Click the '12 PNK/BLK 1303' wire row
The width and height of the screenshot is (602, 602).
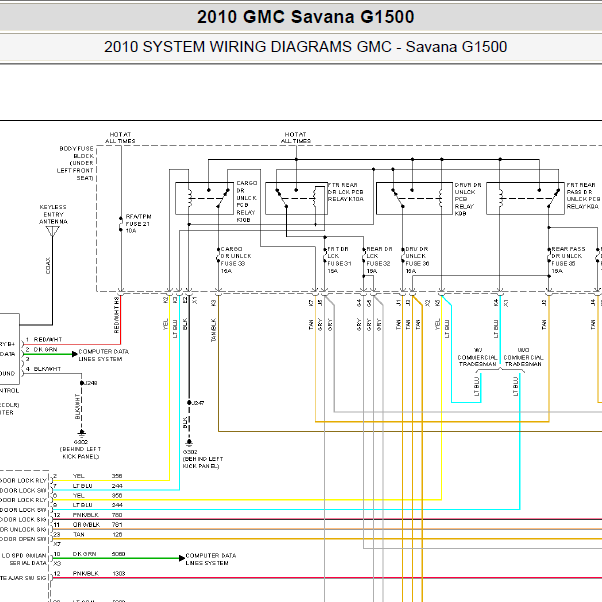89,574
